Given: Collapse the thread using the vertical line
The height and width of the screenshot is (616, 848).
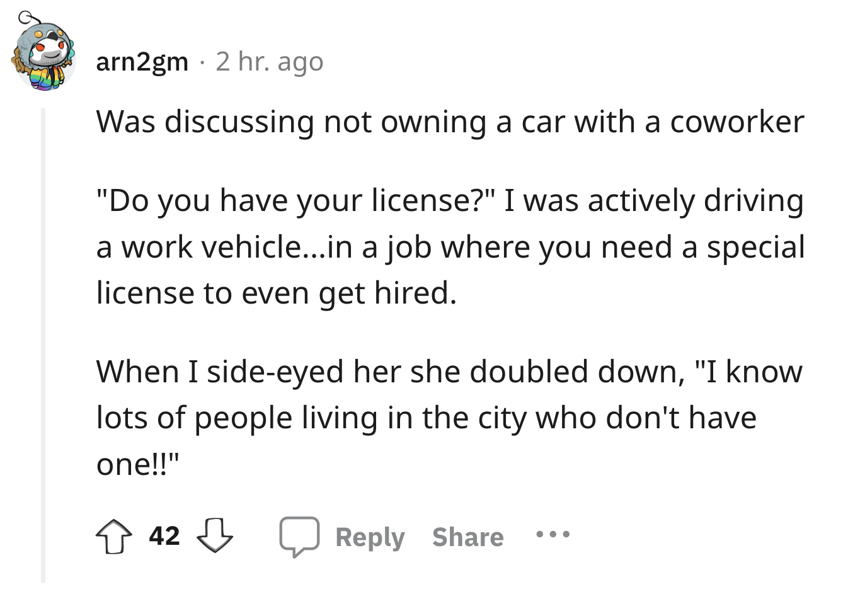Looking at the screenshot, I should tap(43, 345).
